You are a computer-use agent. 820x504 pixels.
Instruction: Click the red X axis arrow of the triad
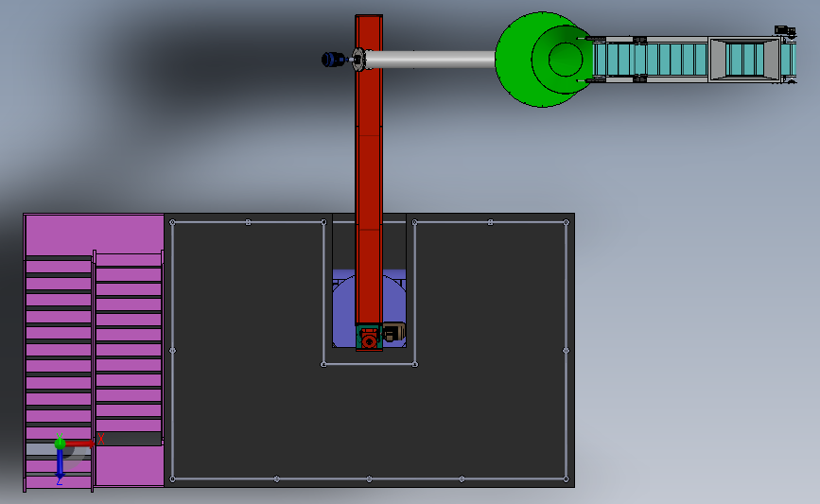pyautogui.click(x=79, y=443)
